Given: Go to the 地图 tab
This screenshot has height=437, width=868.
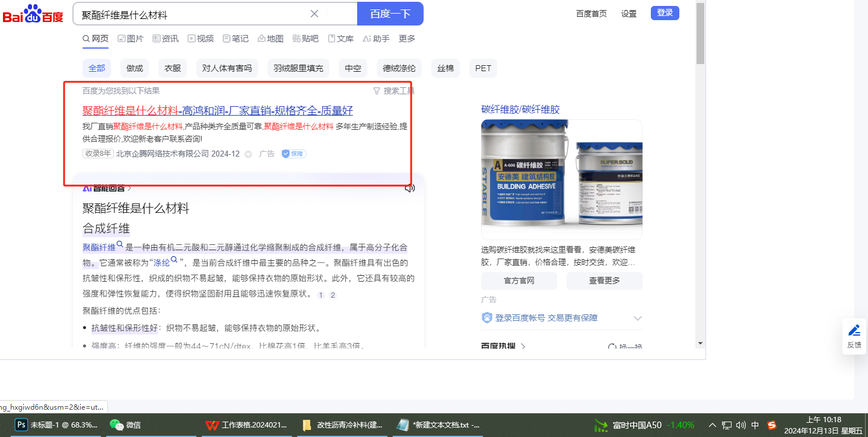Looking at the screenshot, I should point(271,39).
